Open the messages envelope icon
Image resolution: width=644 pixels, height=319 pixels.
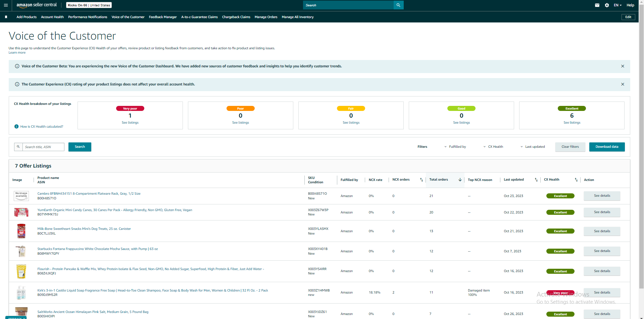[x=597, y=5]
